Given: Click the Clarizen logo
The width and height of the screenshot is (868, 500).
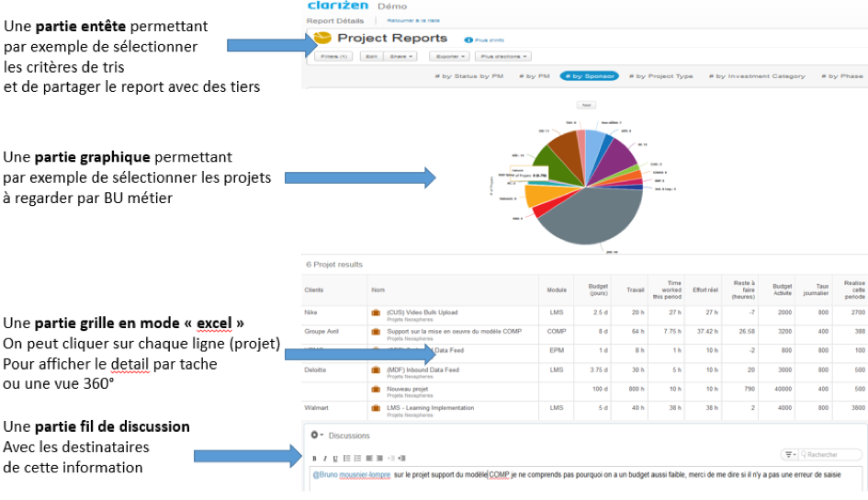Looking at the screenshot, I should [338, 6].
